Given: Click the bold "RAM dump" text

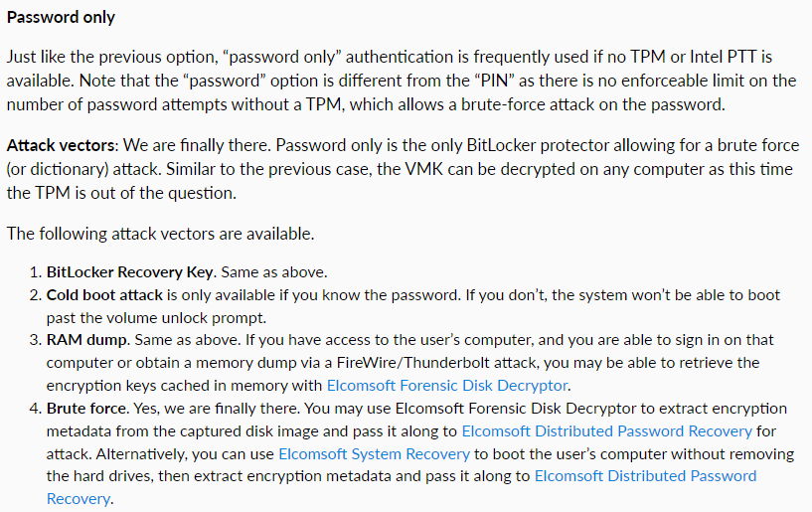Looking at the screenshot, I should tap(86, 340).
